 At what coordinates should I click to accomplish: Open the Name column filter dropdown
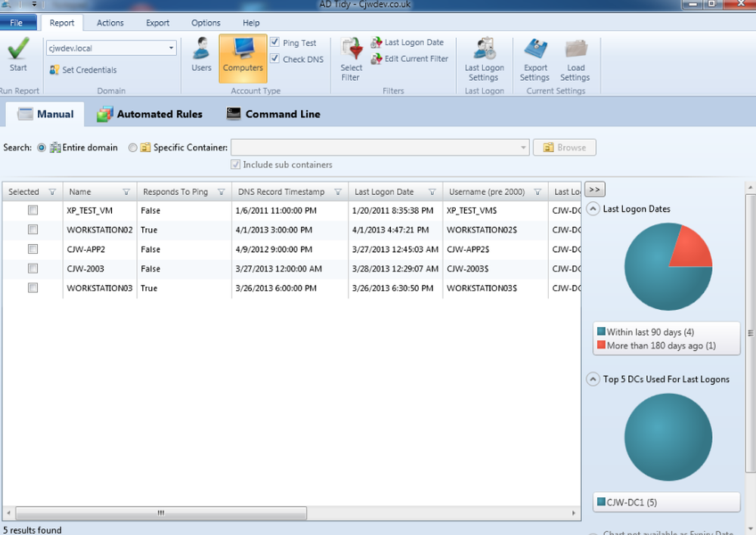(127, 191)
